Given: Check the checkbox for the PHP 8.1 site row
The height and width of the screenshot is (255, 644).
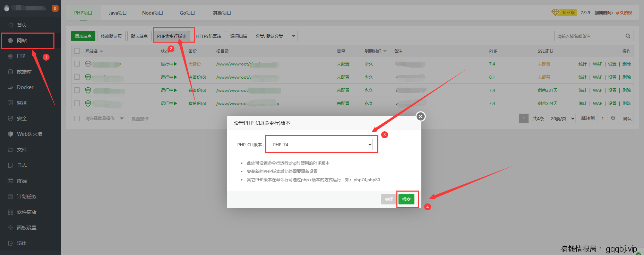Looking at the screenshot, I should pyautogui.click(x=77, y=77).
